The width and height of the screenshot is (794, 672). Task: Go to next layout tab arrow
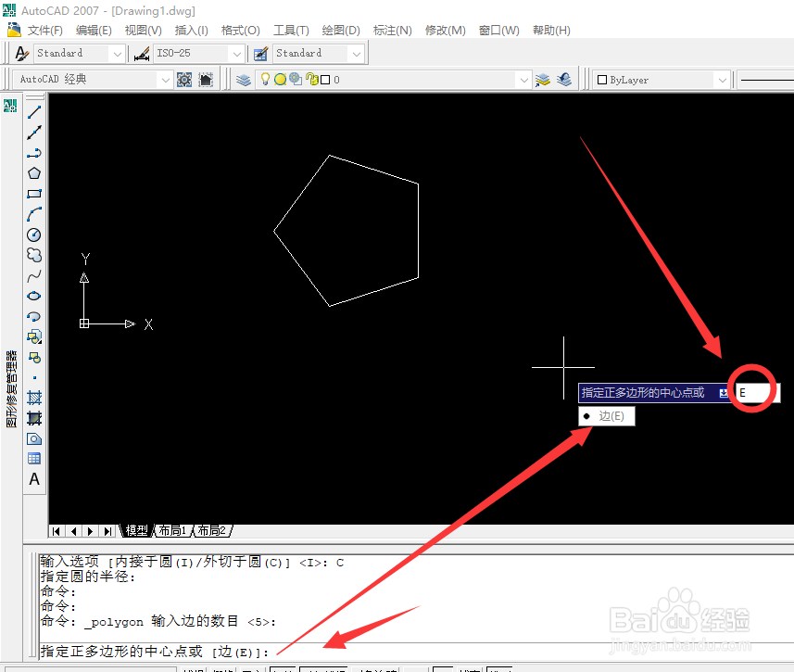point(90,531)
